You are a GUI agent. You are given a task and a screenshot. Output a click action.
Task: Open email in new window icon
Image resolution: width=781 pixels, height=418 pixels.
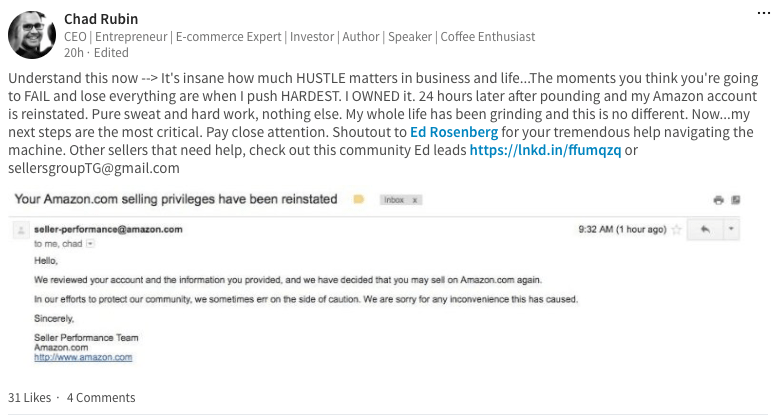[736, 200]
